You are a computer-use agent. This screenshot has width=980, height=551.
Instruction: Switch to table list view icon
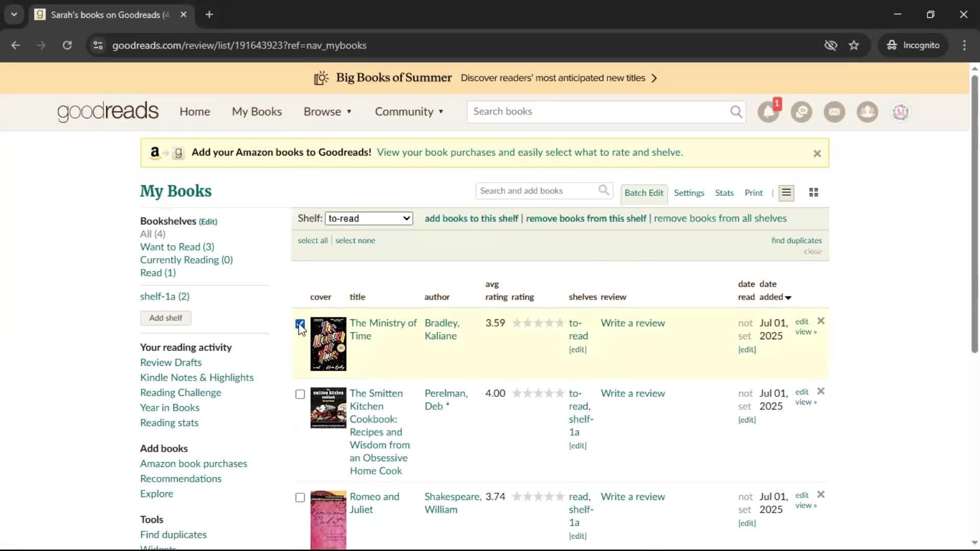[786, 193]
